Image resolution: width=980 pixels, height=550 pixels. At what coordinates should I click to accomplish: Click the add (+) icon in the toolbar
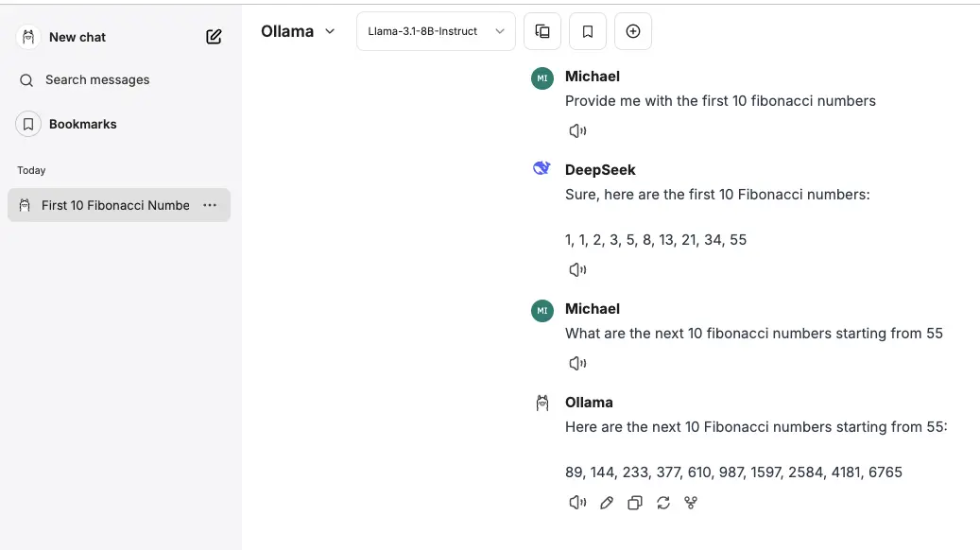click(632, 30)
